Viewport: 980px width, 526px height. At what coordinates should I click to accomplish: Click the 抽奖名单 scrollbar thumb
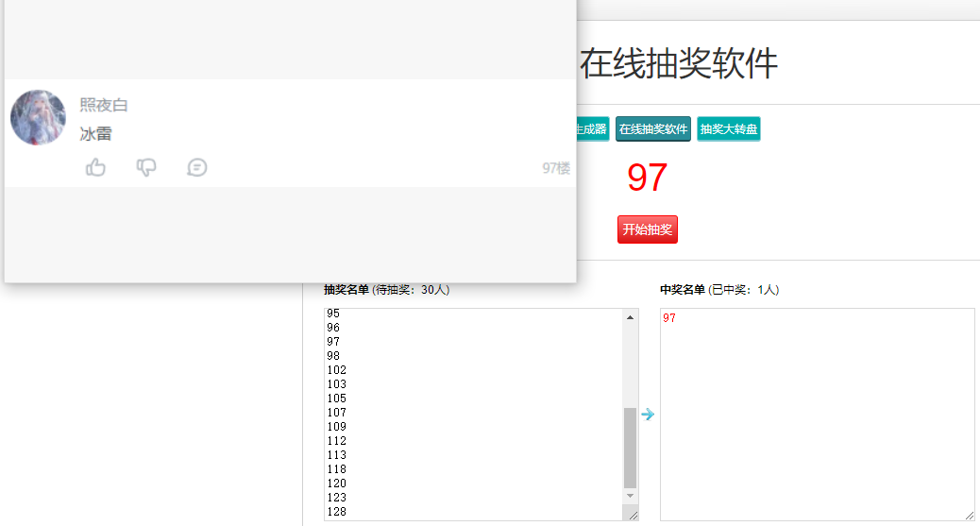(x=630, y=448)
